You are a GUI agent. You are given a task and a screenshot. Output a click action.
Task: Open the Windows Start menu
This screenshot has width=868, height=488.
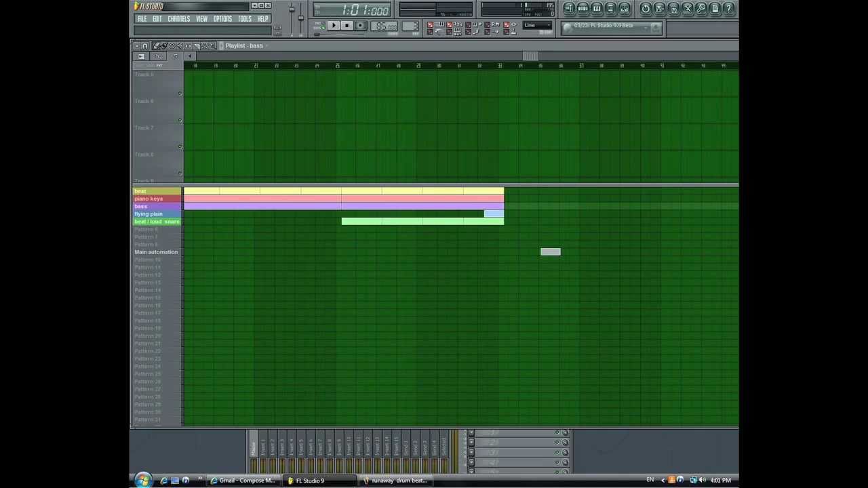click(x=142, y=480)
